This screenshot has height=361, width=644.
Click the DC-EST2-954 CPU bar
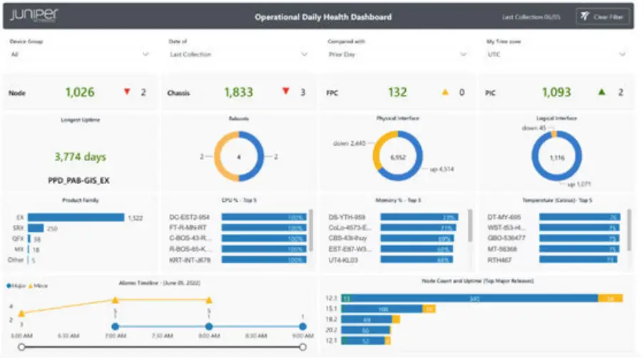point(264,218)
